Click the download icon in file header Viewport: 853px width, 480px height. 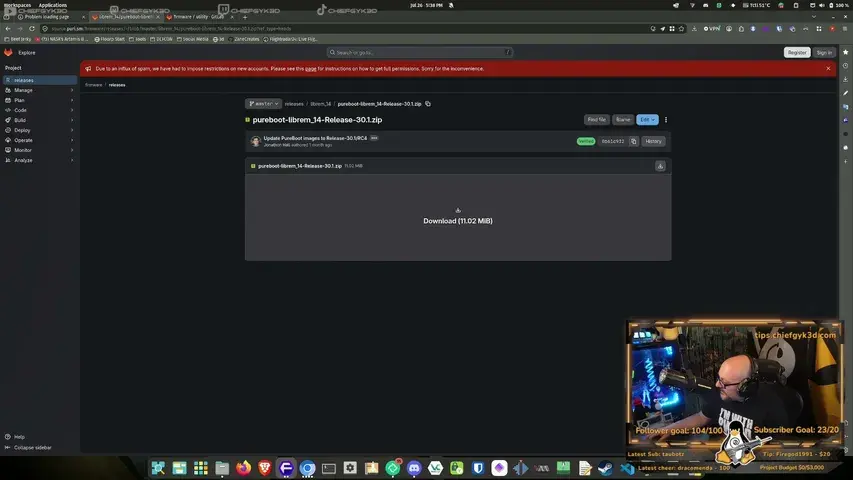tap(660, 166)
